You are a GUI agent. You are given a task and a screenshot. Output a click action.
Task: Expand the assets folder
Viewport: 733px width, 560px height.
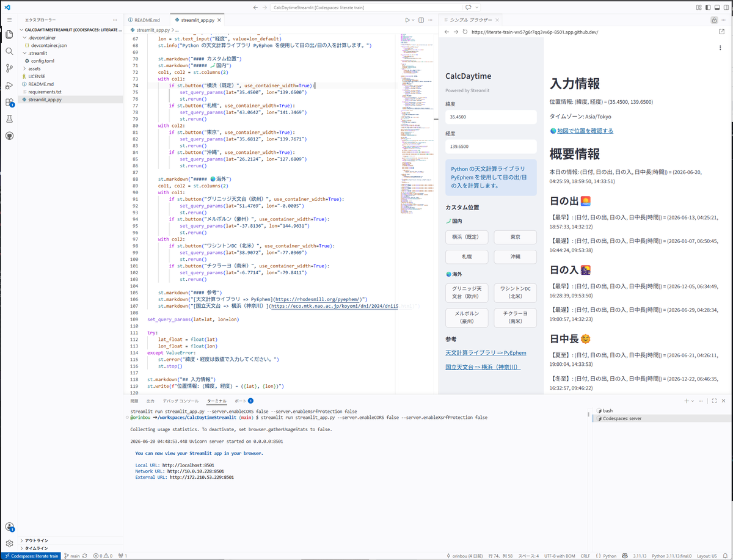pos(70,68)
